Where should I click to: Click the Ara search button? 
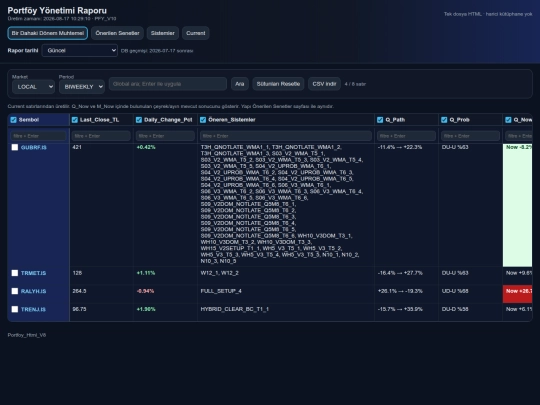[x=240, y=84]
